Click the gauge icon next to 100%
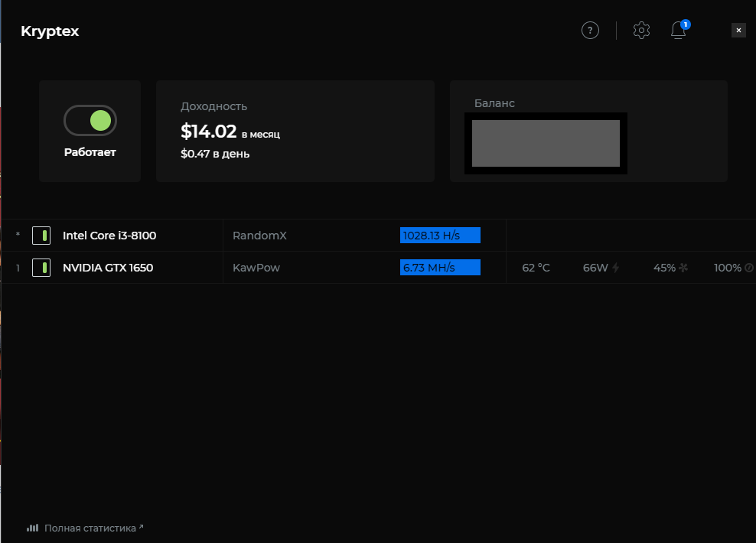 (x=749, y=268)
